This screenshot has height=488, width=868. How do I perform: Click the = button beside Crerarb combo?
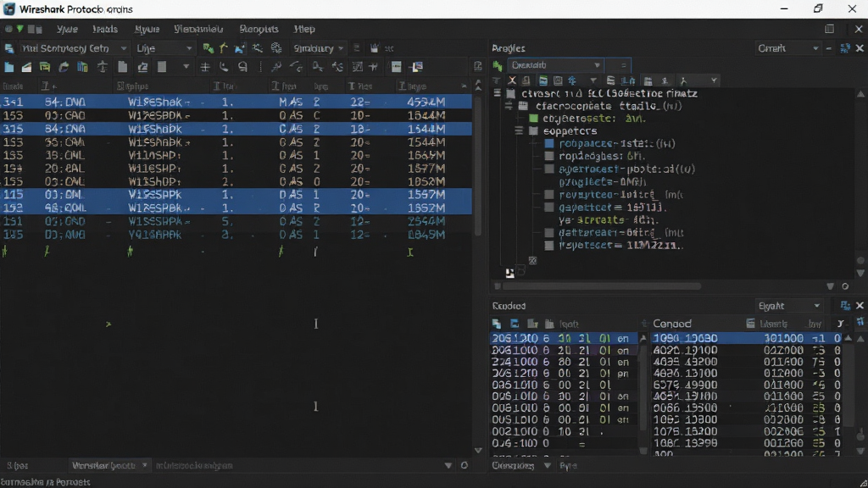[623, 65]
